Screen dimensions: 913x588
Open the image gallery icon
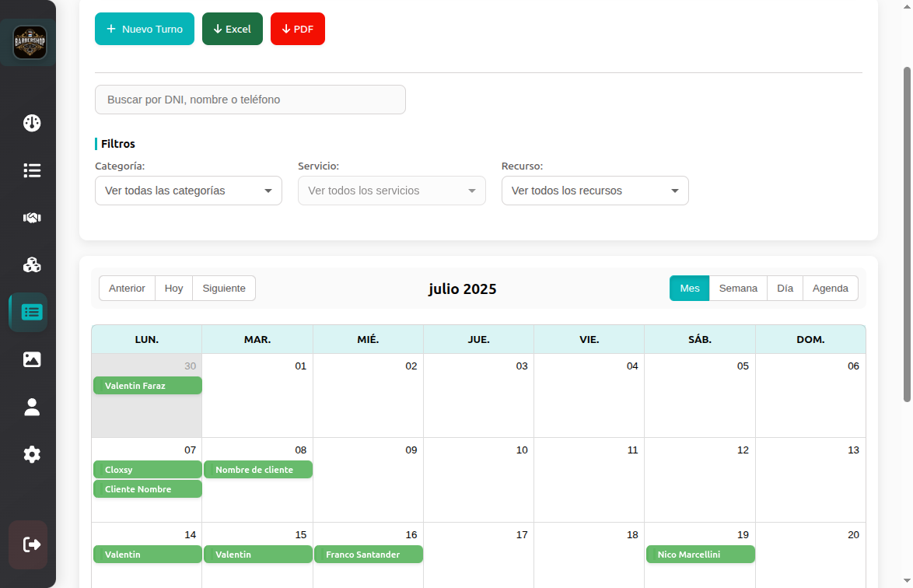32,359
